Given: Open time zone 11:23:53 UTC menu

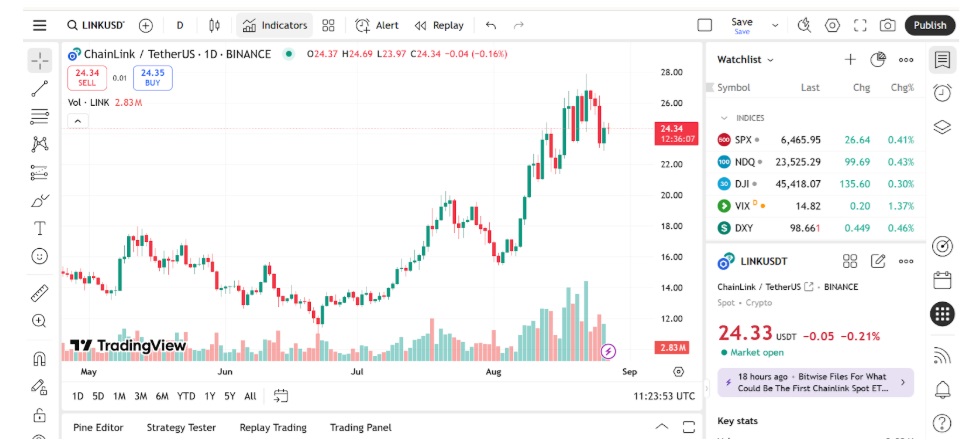Looking at the screenshot, I should 664,396.
